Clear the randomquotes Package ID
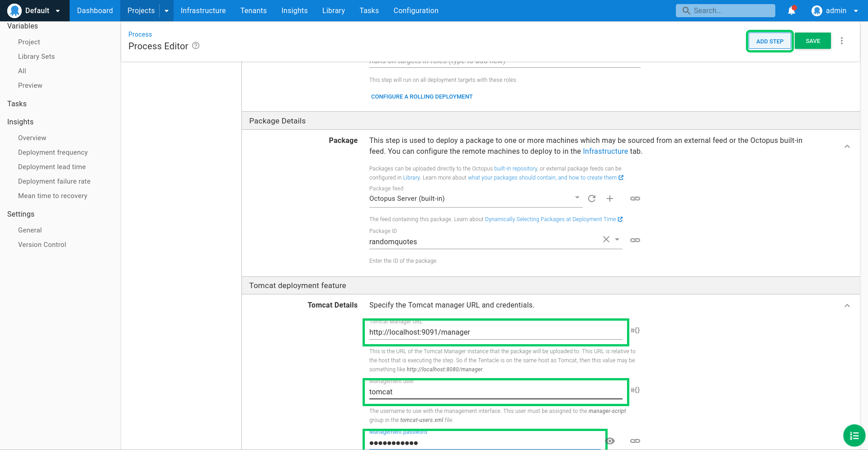Viewport: 868px width, 450px height. click(606, 239)
